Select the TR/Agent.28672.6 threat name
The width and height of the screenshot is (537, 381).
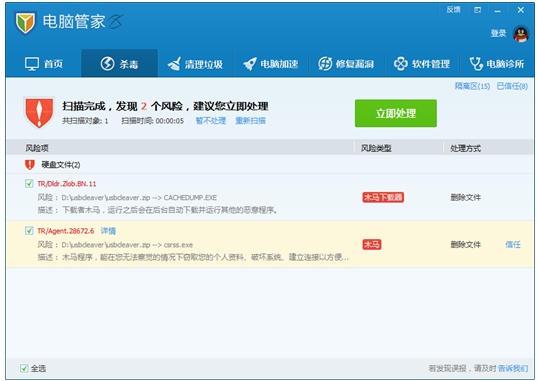pyautogui.click(x=65, y=231)
